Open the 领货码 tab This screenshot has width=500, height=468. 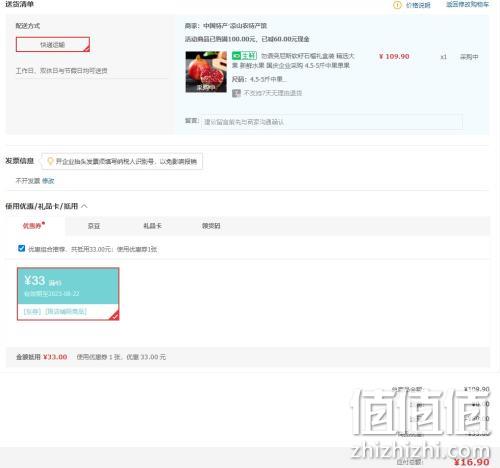coord(211,226)
